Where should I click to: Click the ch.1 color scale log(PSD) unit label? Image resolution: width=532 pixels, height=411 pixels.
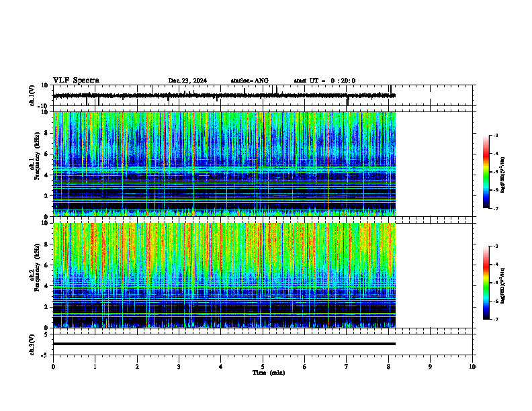503,175
